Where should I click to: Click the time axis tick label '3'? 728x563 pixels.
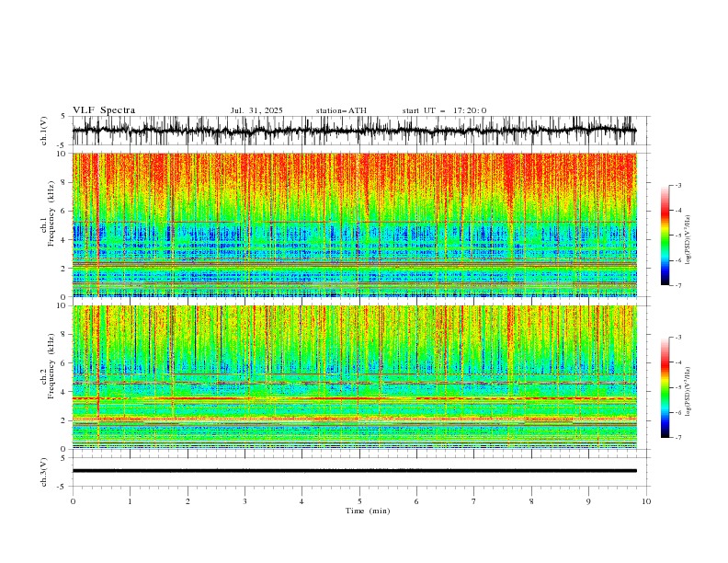point(245,501)
